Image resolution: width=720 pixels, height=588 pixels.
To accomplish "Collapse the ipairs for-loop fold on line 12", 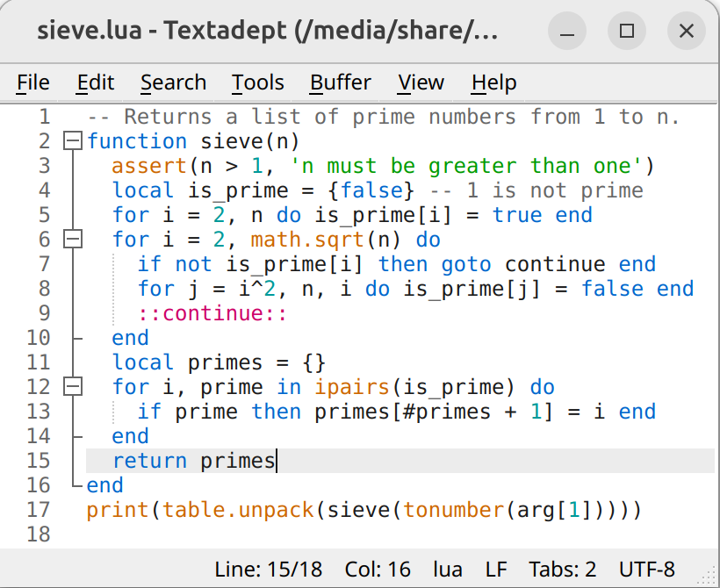I will point(73,387).
